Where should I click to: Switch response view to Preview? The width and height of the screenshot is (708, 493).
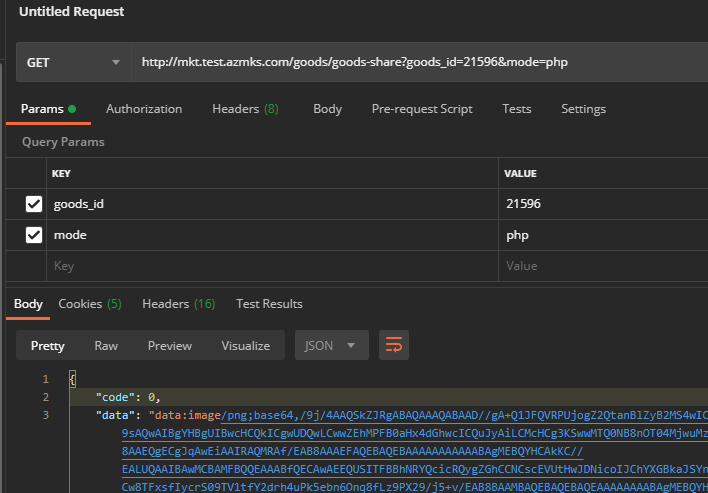pyautogui.click(x=170, y=345)
